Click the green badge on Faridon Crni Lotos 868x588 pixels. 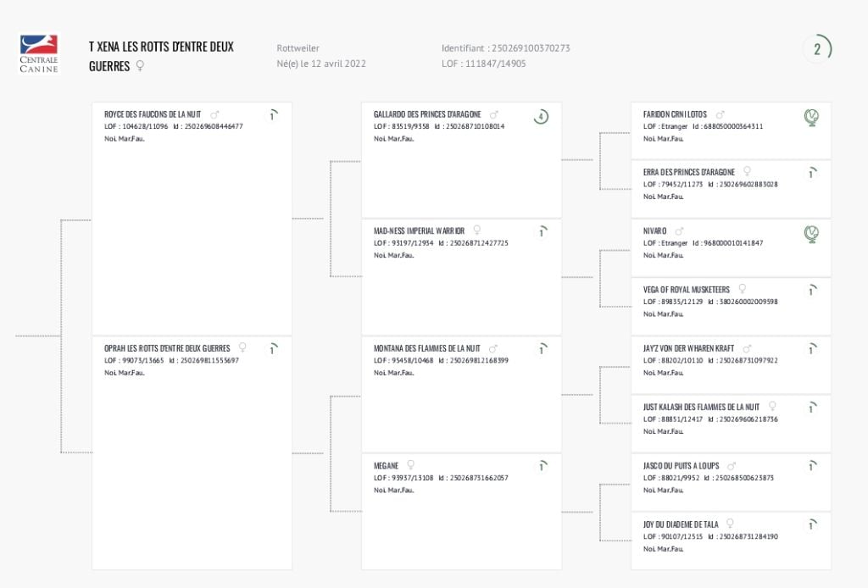811,117
